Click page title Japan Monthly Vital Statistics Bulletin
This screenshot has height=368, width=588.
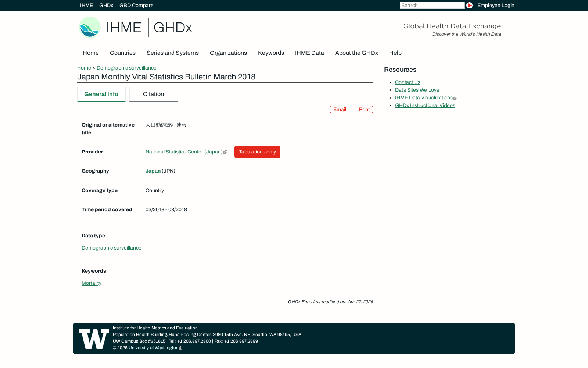(166, 77)
